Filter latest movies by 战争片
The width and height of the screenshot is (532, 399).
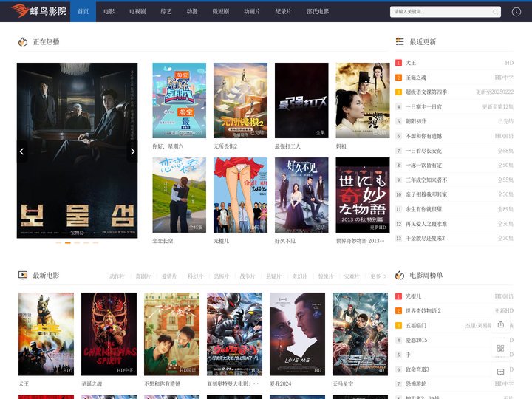[248, 276]
